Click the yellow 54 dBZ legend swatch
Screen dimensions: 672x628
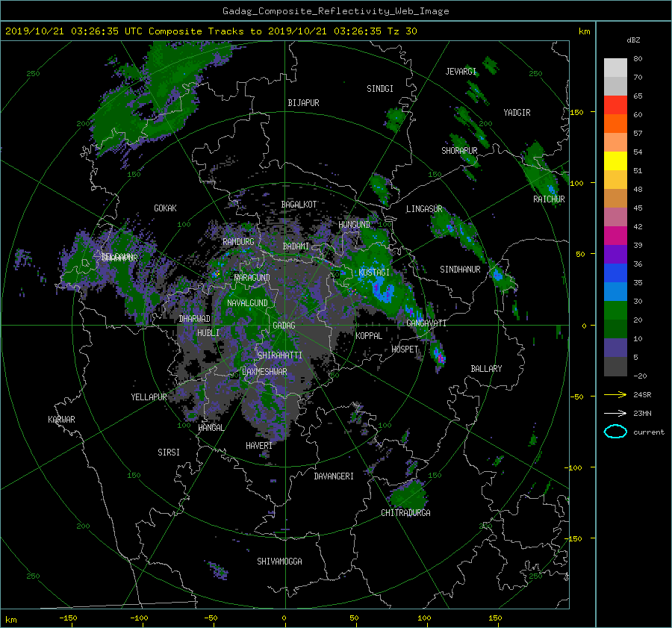[615, 161]
